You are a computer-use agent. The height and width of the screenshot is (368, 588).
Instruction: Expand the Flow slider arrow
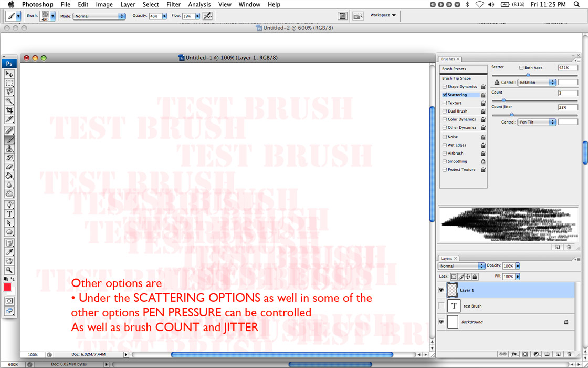[x=197, y=16]
